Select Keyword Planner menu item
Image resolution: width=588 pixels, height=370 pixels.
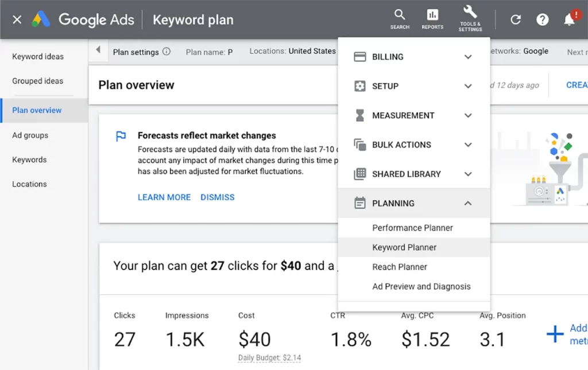click(414, 247)
